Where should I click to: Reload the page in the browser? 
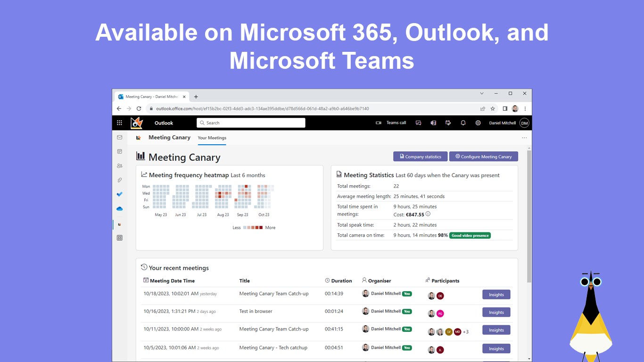pyautogui.click(x=139, y=108)
